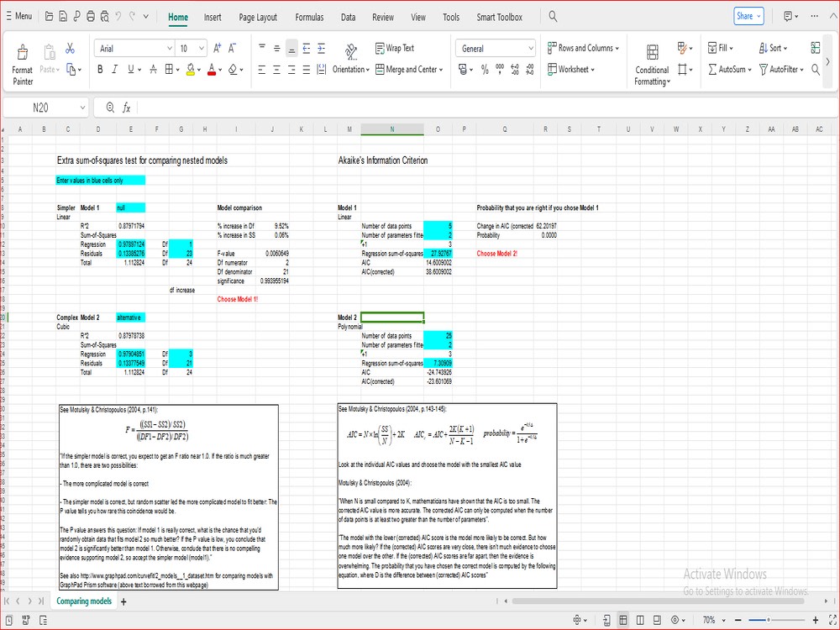
Task: Select Bottom Align icon
Action: coord(291,48)
